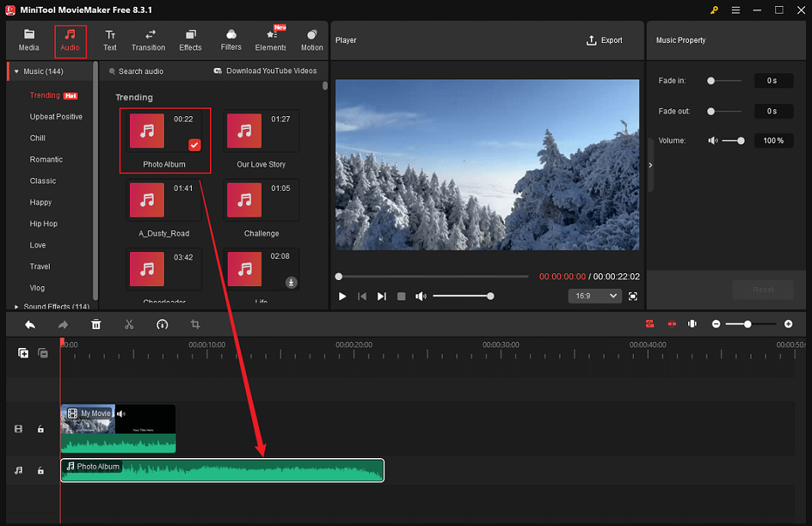Undo the last action
This screenshot has height=526, width=812.
click(x=29, y=324)
